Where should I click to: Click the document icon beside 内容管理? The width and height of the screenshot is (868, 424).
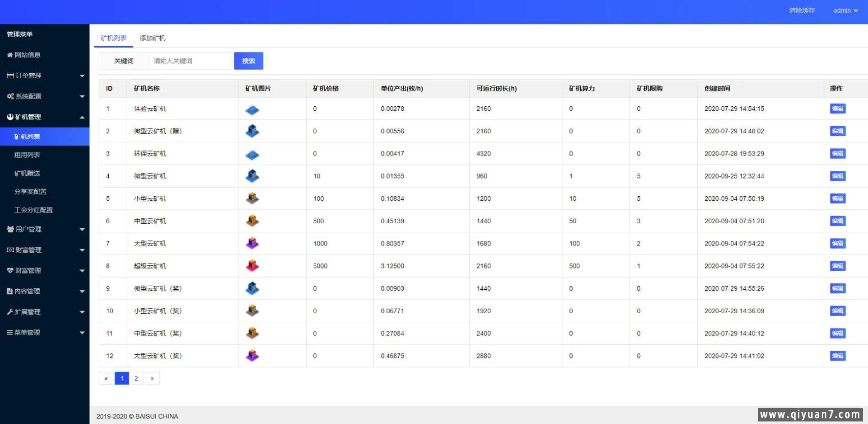click(10, 291)
